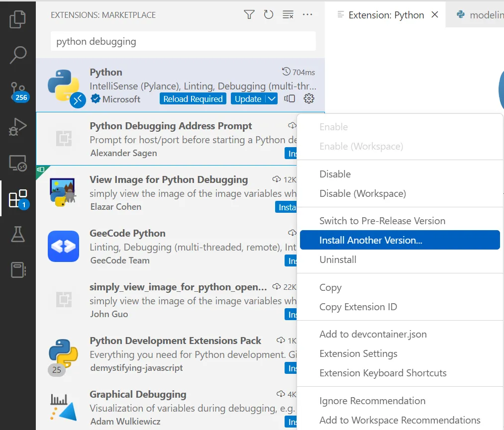This screenshot has width=504, height=430.
Task: Click View Image for Python Debugging icon
Action: click(x=63, y=192)
